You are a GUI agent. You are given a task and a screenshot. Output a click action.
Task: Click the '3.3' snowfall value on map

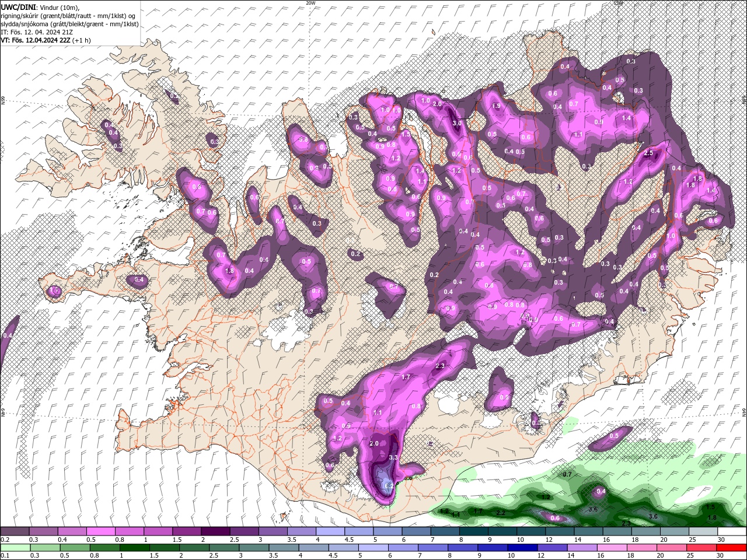click(x=393, y=457)
